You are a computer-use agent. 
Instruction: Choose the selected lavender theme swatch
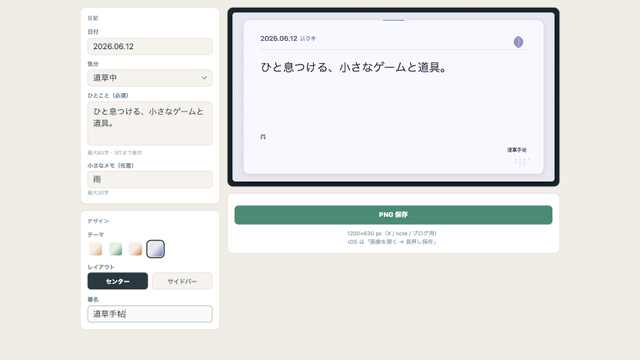156,249
